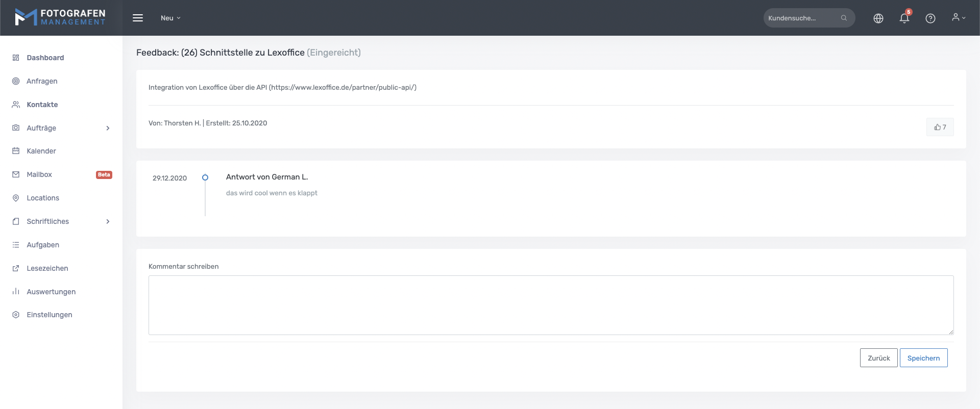Focus the Kundensuche search field
980x409 pixels.
(x=800, y=18)
